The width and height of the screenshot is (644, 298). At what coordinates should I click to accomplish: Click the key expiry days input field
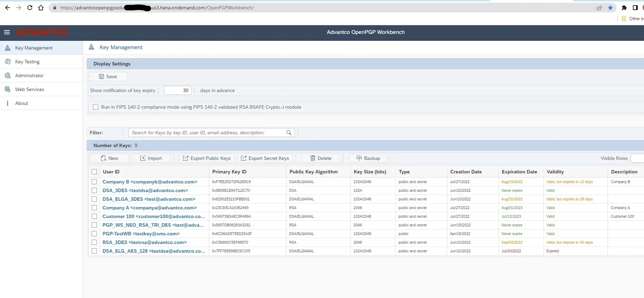(x=177, y=90)
